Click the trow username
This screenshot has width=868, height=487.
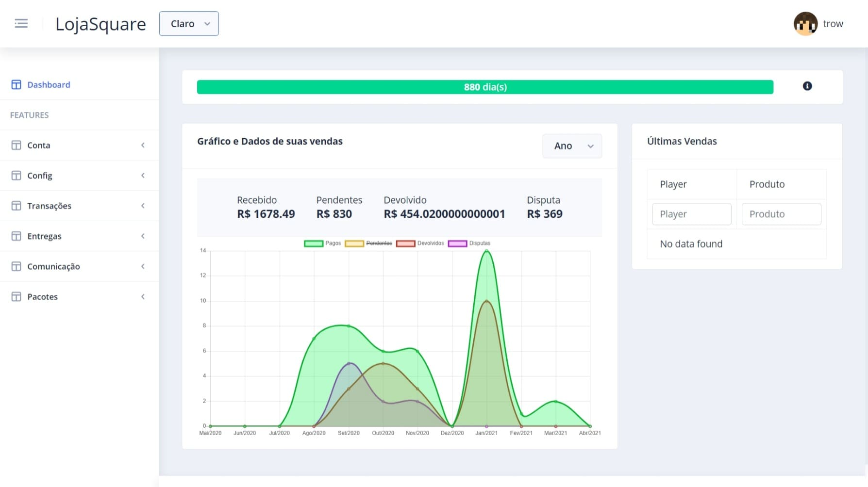pyautogui.click(x=833, y=24)
